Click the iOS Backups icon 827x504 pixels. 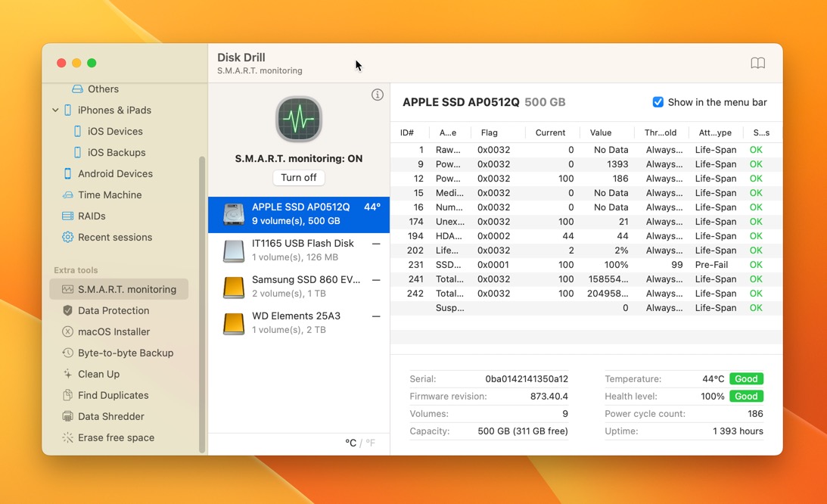[77, 153]
